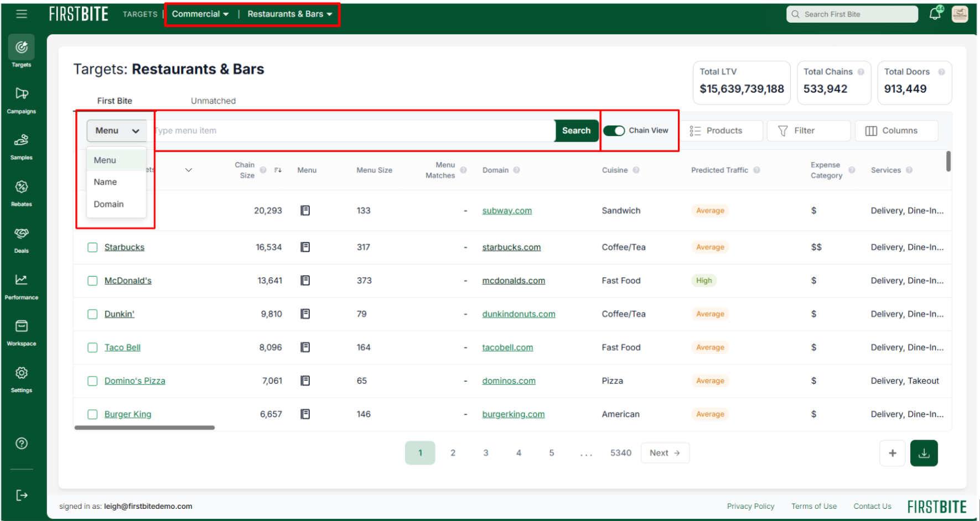
Task: Open Samples in the sidebar
Action: pos(22,147)
